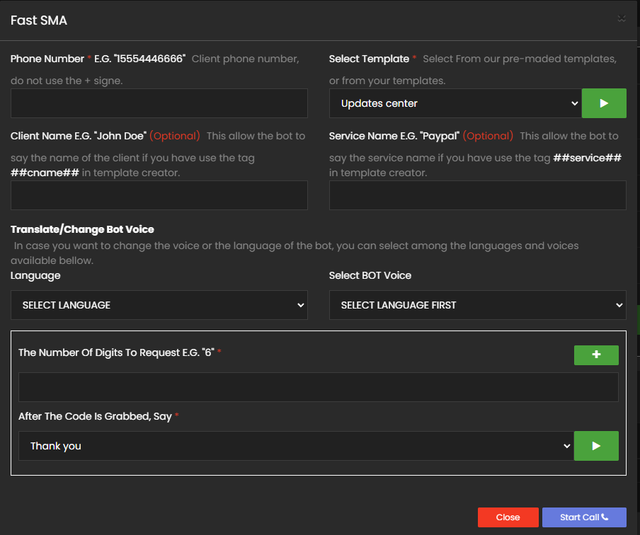Dismiss the Fast SMA dialog with X
The width and height of the screenshot is (640, 535).
click(622, 19)
